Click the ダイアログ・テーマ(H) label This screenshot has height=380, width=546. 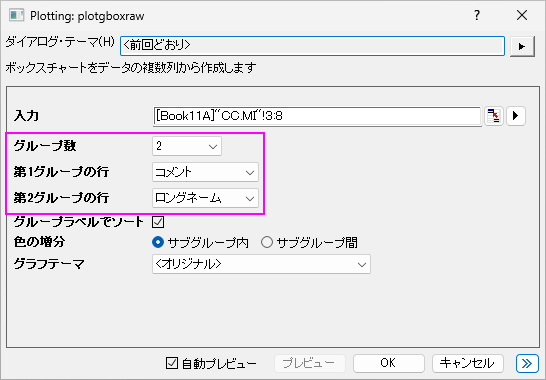pyautogui.click(x=60, y=42)
